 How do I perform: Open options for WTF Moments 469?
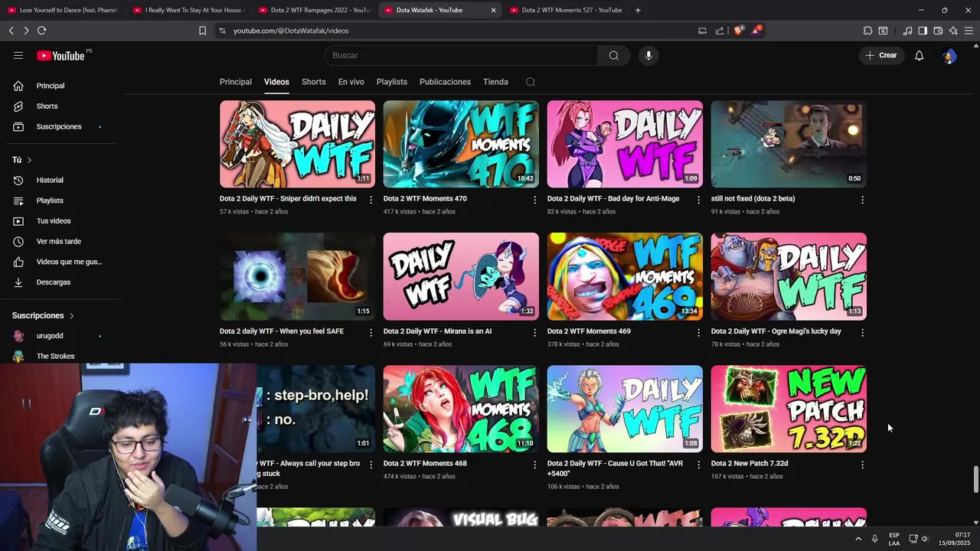click(x=698, y=333)
